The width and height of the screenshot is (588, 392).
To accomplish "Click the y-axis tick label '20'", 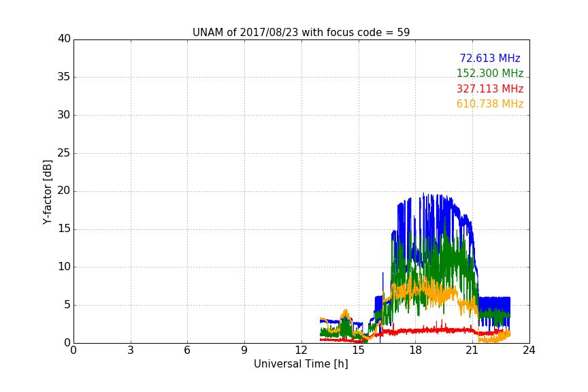I will [x=64, y=191].
